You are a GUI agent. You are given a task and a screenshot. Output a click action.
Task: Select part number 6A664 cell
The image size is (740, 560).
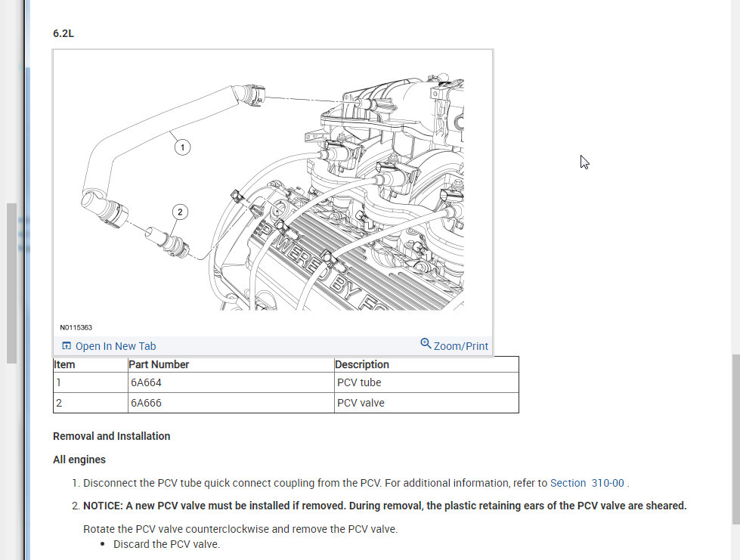(231, 382)
